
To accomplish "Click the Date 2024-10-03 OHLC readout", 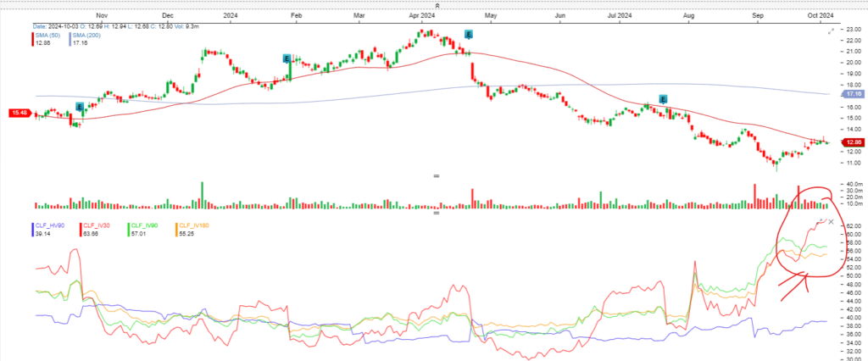I will pos(115,26).
